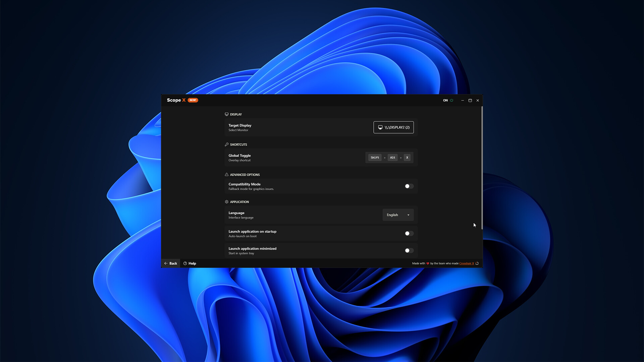Open Help from the bottom bar
644x362 pixels.
(190, 263)
